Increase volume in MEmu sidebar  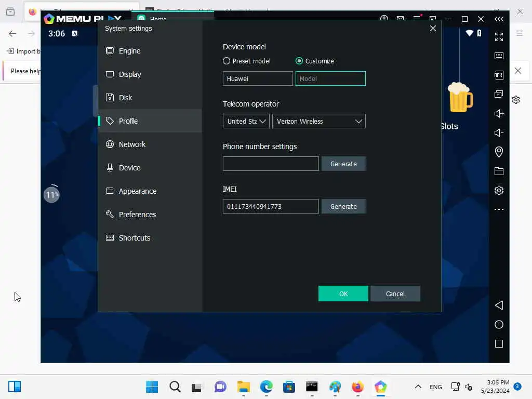pyautogui.click(x=499, y=114)
